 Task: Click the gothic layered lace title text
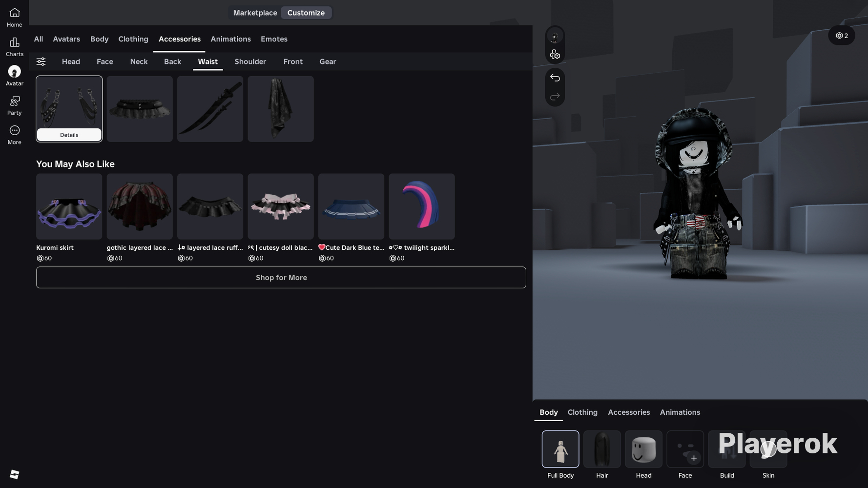tap(140, 248)
